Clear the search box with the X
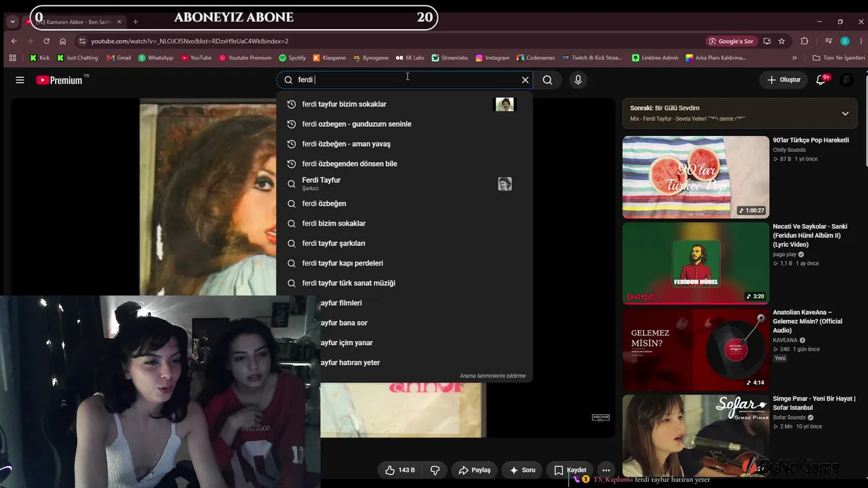This screenshot has height=488, width=868. (525, 80)
